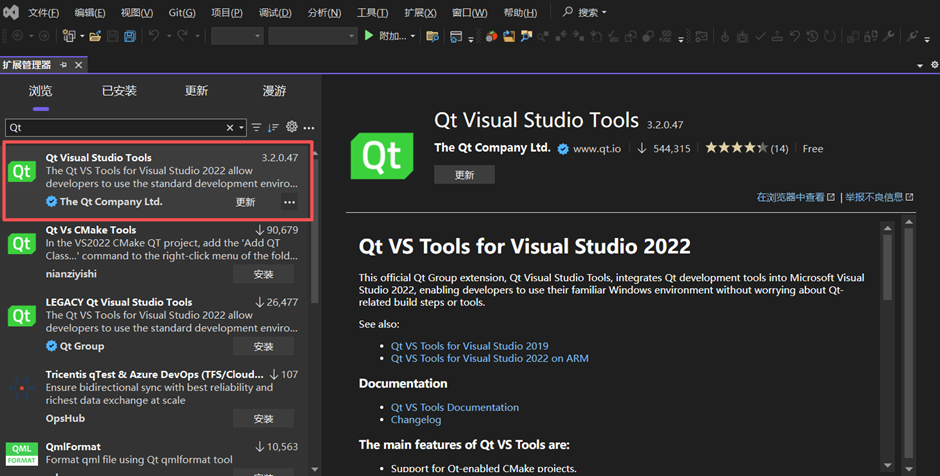
Task: Click the large Qt logo in details pane
Action: [382, 156]
